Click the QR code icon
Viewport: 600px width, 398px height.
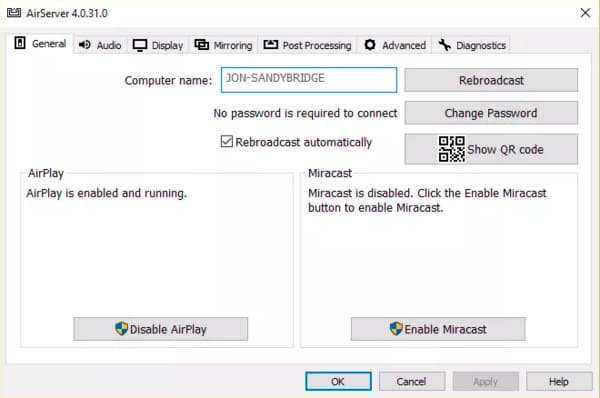452,149
